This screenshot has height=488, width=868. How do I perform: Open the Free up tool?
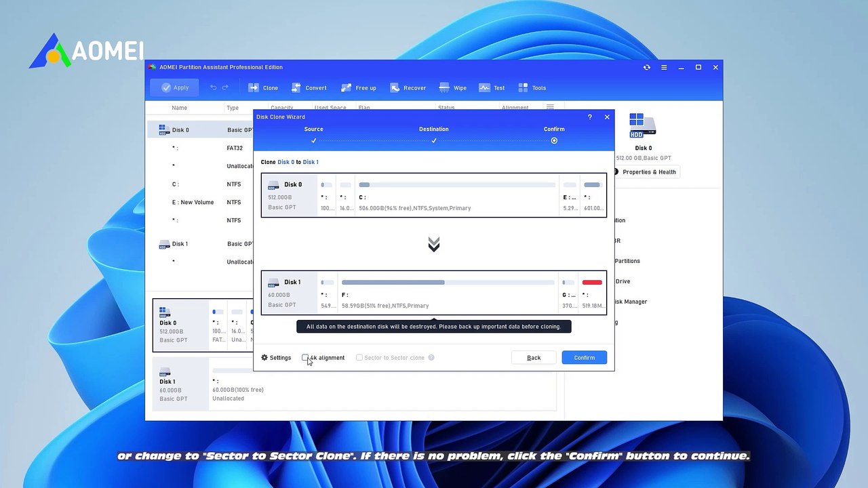(x=358, y=87)
